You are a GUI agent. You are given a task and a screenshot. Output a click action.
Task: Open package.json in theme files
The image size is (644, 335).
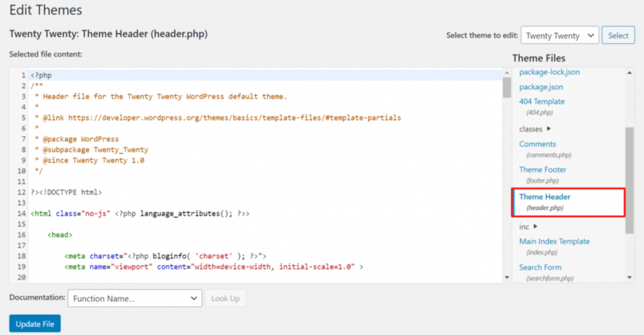coord(541,87)
